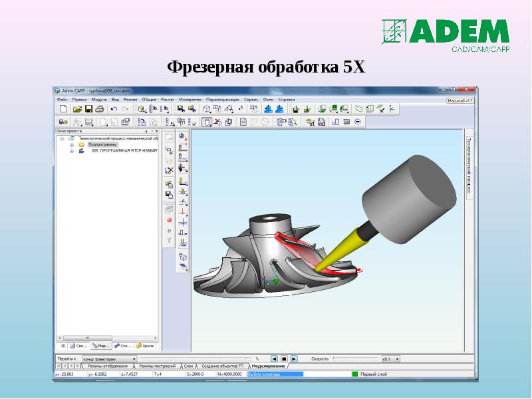The image size is (532, 399).
Task: Stop the simulation playback
Action: pyautogui.click(x=284, y=358)
